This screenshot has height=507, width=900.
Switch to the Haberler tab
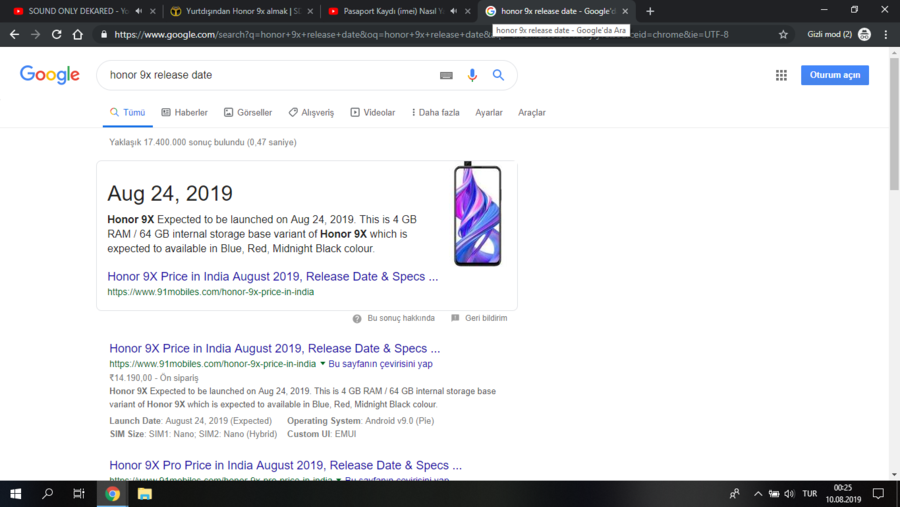coord(184,113)
